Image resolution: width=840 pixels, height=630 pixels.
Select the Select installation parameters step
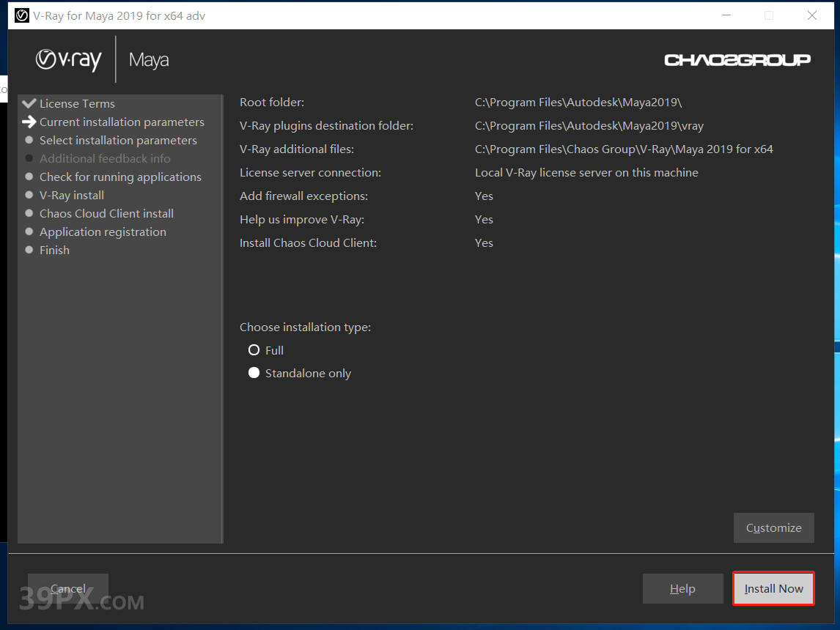[x=119, y=140]
